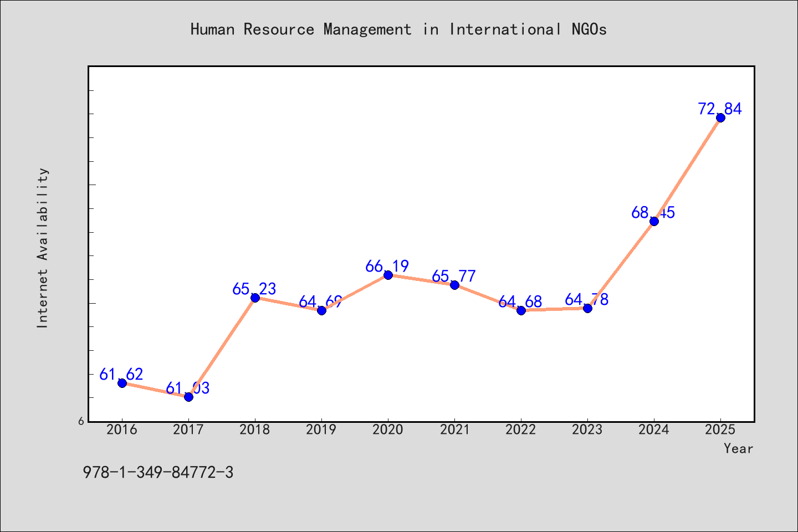The image size is (798, 532).
Task: Select the data point for 2016
Action: pyautogui.click(x=122, y=383)
